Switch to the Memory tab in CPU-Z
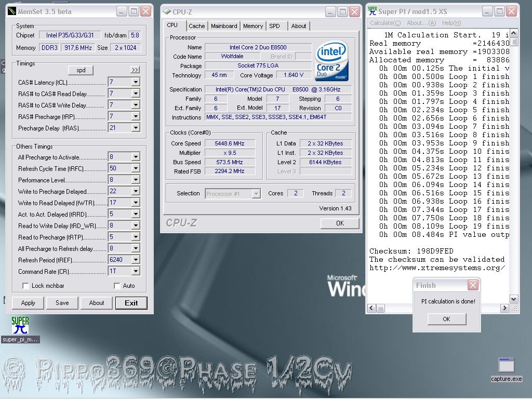532x399 pixels. pyautogui.click(x=253, y=26)
